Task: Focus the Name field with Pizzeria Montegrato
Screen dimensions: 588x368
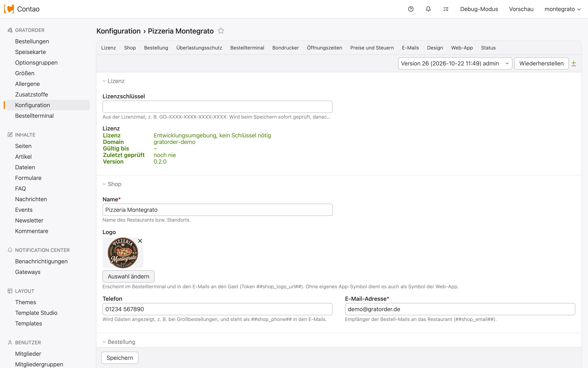Action: [217, 210]
